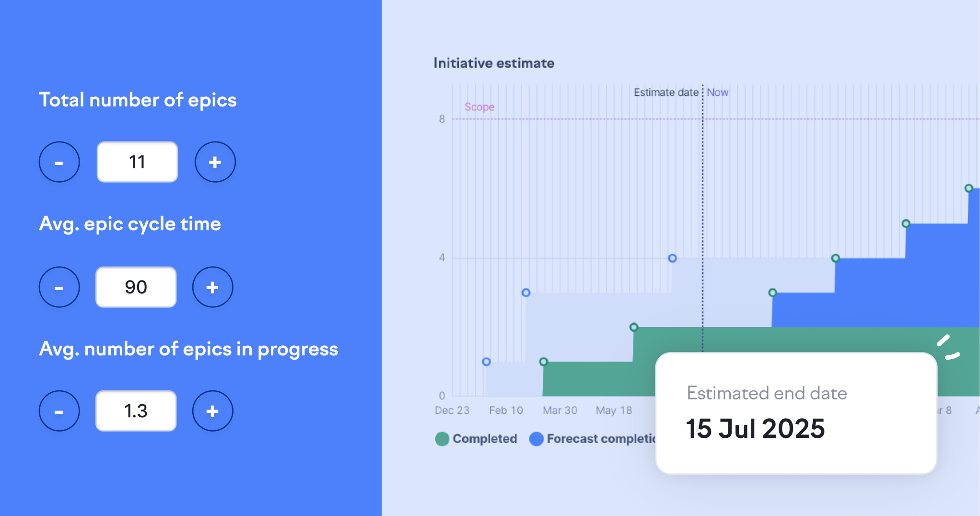Click the Feb 10 x-axis date label

click(506, 410)
